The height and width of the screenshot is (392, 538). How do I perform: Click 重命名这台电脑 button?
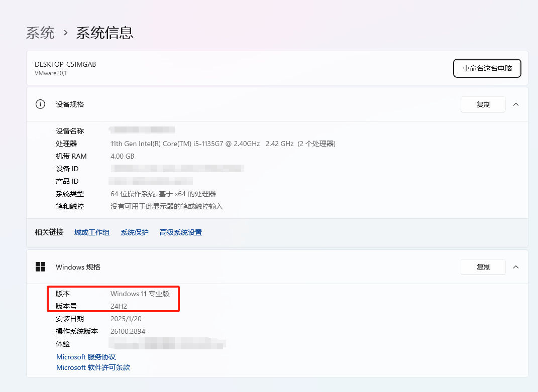487,68
